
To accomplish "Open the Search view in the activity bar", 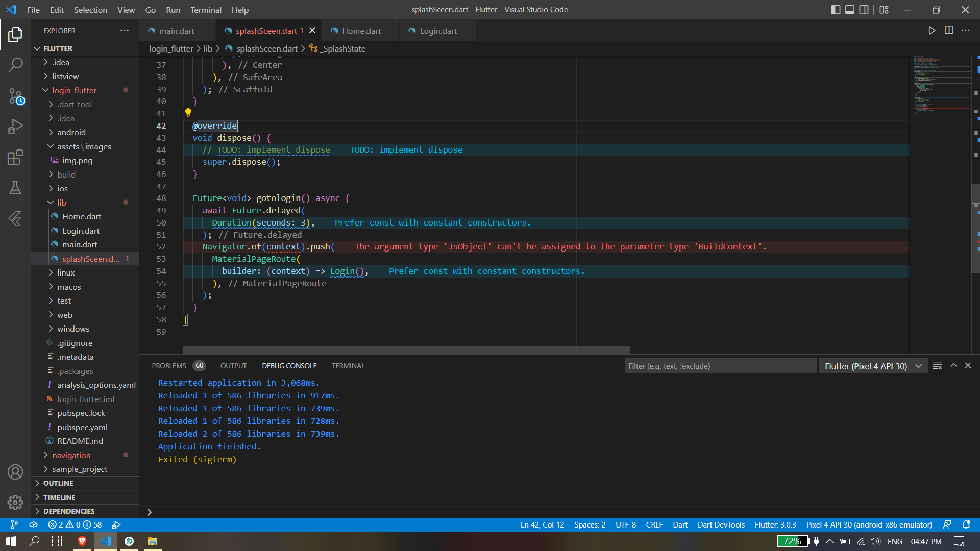I will click(15, 65).
